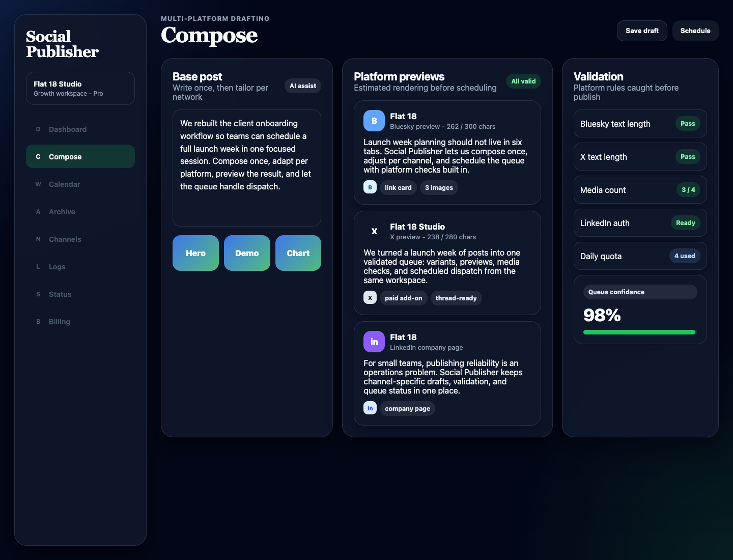Image resolution: width=733 pixels, height=560 pixels.
Task: Click the X platform avatar icon
Action: [374, 231]
